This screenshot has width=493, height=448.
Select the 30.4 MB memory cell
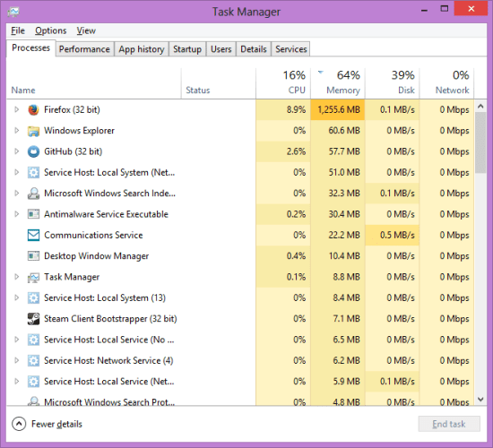338,214
